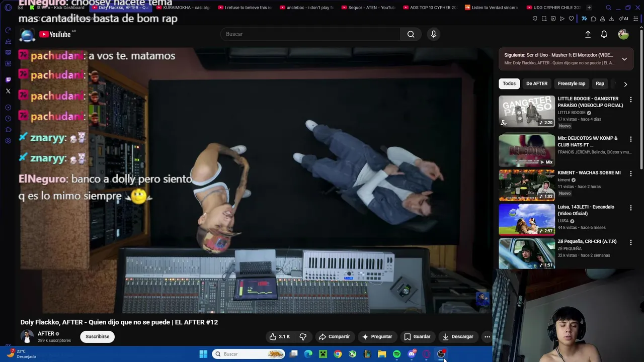
Task: Open Zé Pequeña, CRI-CRI (A.T.R) video title
Action: 587,241
